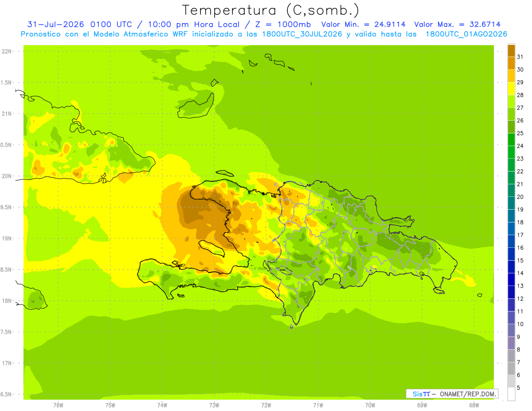Click the 70W longitude label

(370, 405)
